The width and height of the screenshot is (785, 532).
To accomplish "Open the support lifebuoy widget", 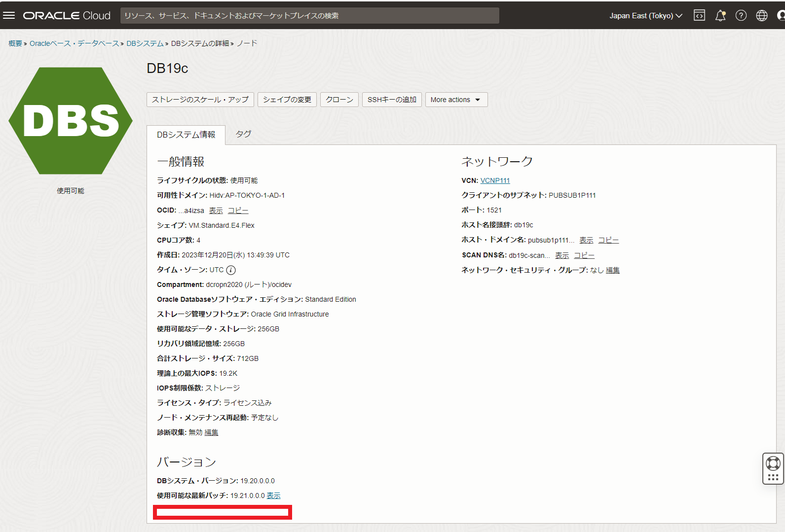I will 773,468.
